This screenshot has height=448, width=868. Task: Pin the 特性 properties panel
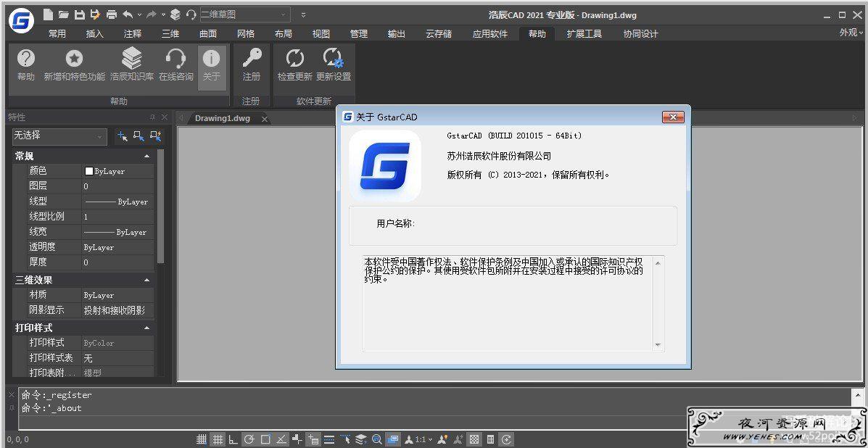[152, 117]
